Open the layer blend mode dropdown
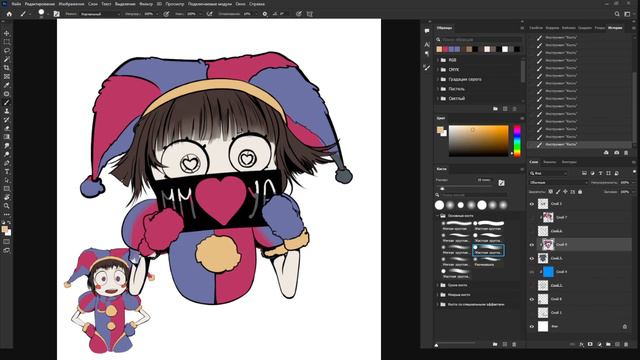Image resolution: width=640 pixels, height=360 pixels. point(558,182)
